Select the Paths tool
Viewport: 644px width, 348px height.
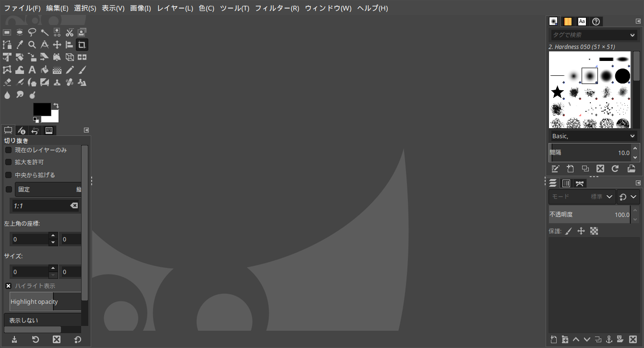click(7, 45)
